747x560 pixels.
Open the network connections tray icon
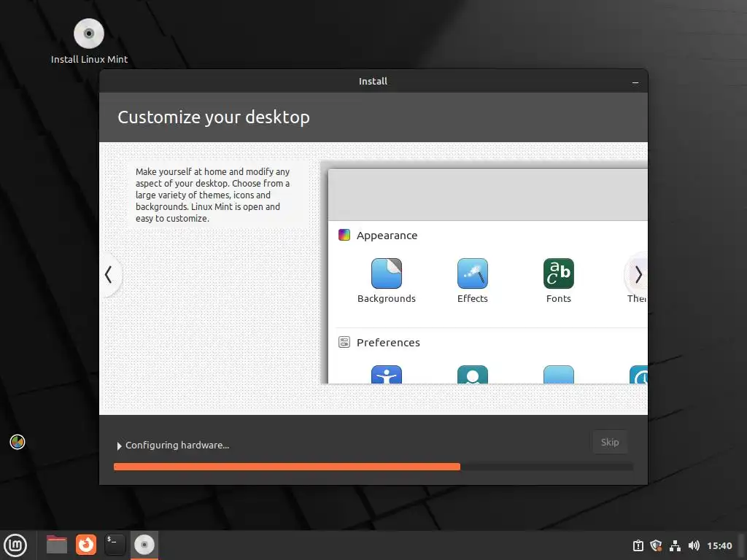(x=675, y=545)
